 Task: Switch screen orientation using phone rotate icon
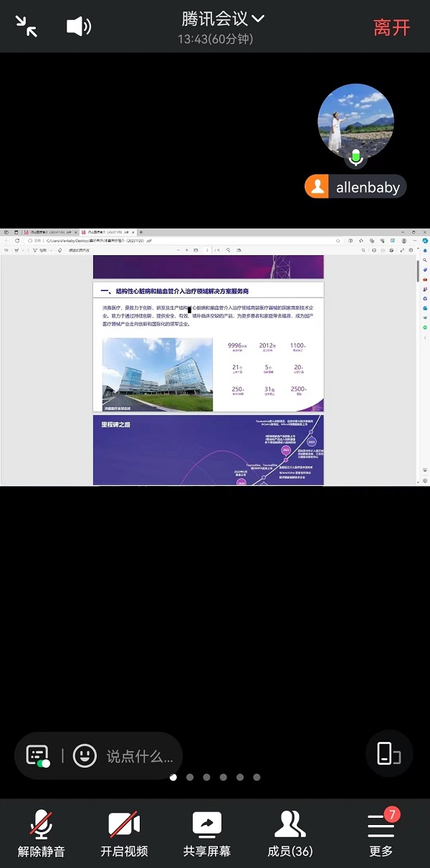pyautogui.click(x=388, y=753)
